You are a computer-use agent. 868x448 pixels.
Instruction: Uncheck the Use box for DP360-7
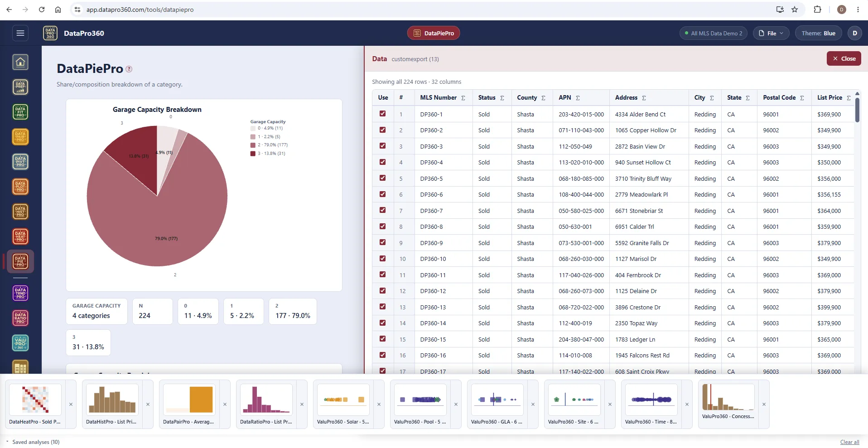point(383,210)
